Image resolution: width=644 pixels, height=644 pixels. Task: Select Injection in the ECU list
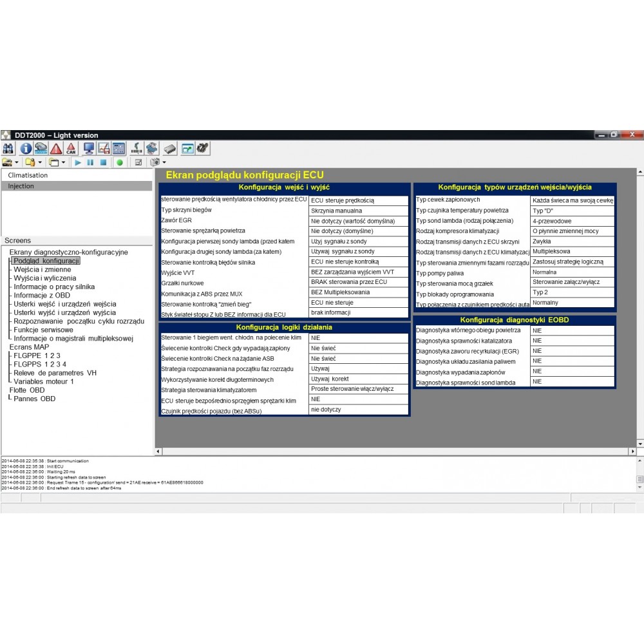click(21, 186)
